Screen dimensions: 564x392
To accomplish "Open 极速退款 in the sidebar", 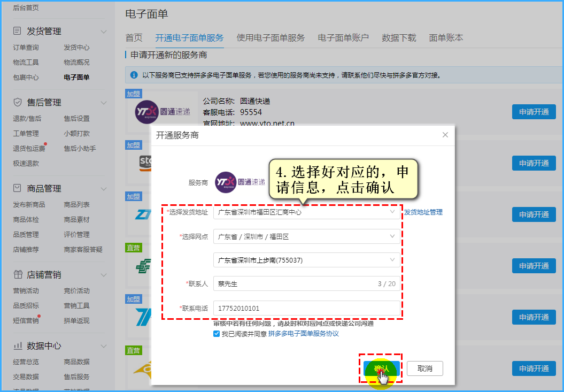I will [26, 164].
